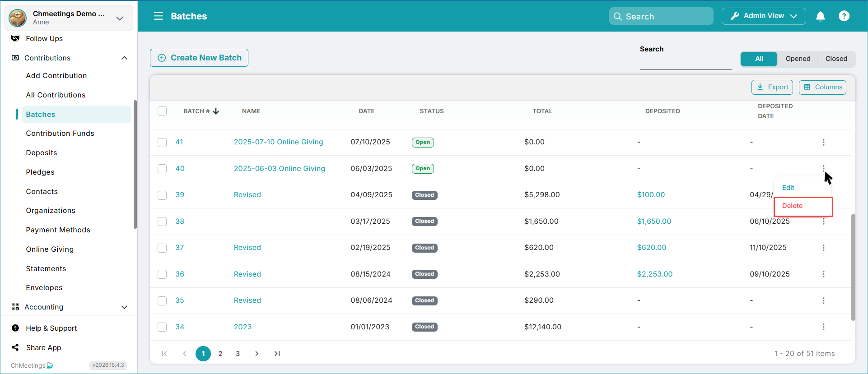
Task: Open the $1,650.00 deposited link
Action: pos(654,222)
